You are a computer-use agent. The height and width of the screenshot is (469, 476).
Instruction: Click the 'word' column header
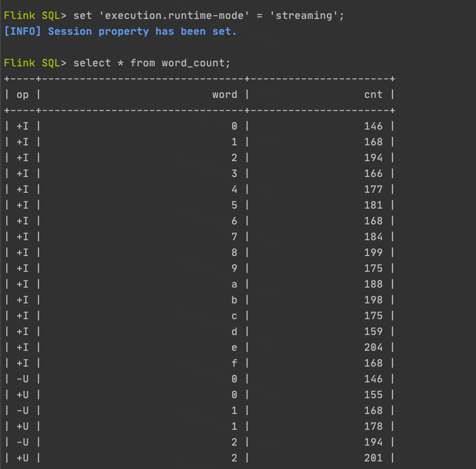tap(224, 94)
